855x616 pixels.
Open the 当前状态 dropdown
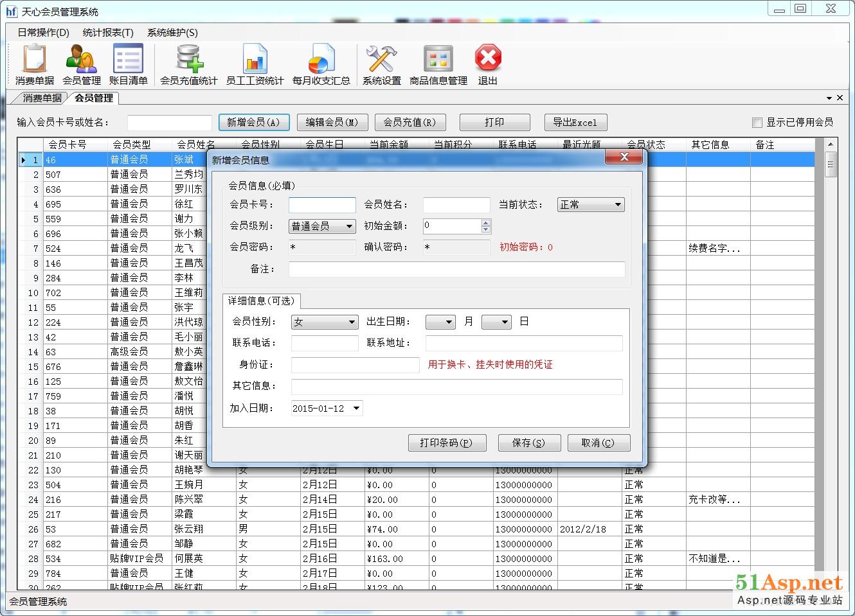pyautogui.click(x=617, y=205)
